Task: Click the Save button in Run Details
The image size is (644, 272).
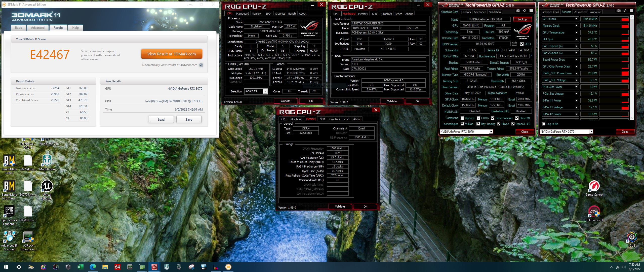Action: 189,119
